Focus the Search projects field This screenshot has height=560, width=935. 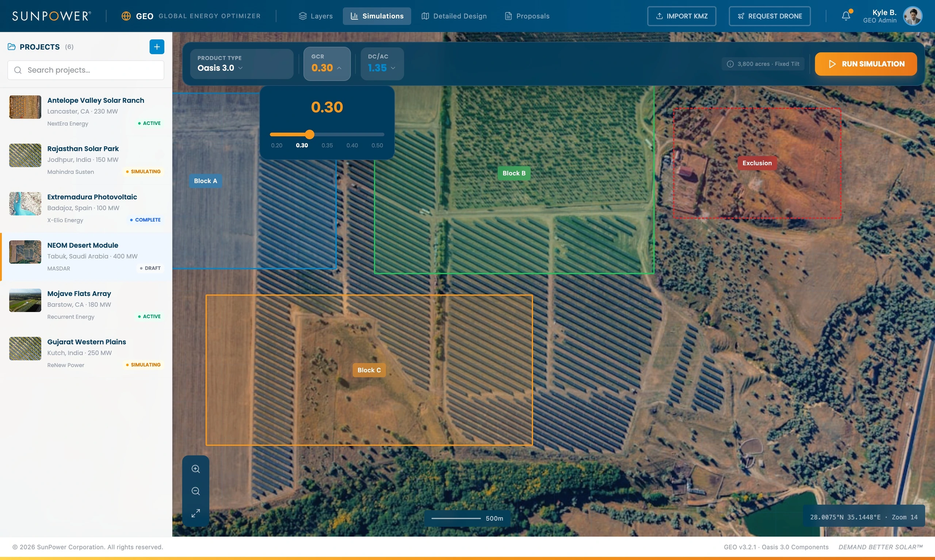click(x=85, y=70)
